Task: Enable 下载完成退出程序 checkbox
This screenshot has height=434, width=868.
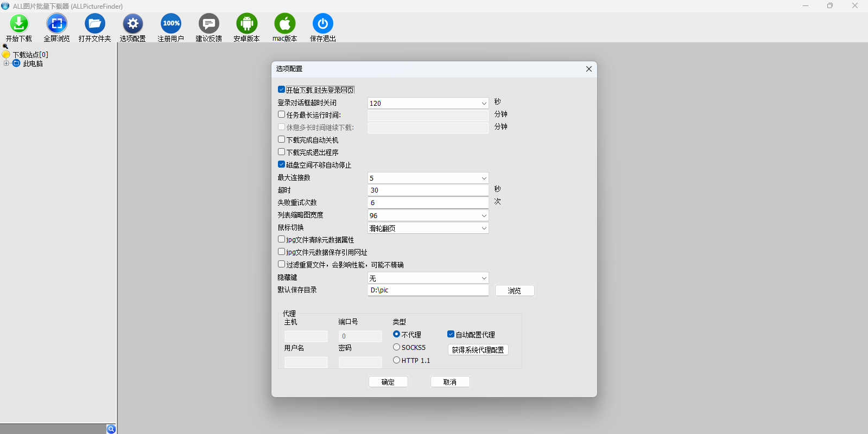Action: (x=281, y=152)
